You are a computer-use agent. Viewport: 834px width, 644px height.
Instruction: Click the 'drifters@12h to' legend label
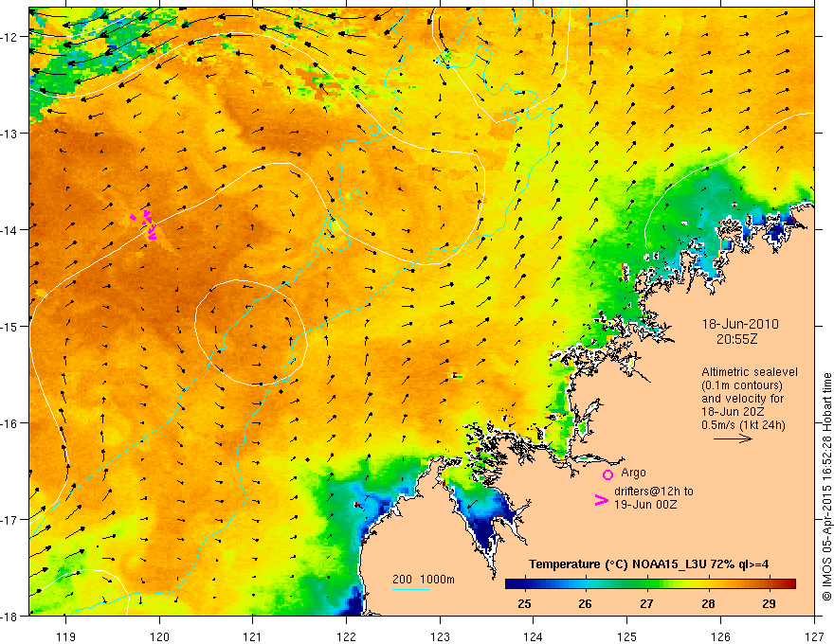point(654,492)
